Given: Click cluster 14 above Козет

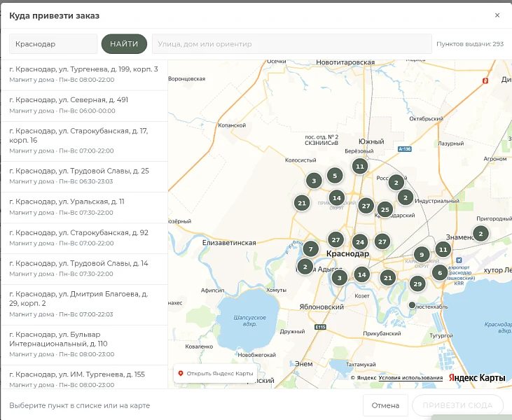Looking at the screenshot, I should [x=362, y=275].
